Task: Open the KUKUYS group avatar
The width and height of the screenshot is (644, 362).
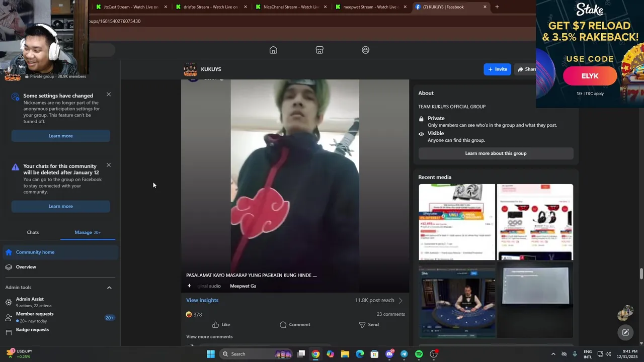Action: coord(190,70)
